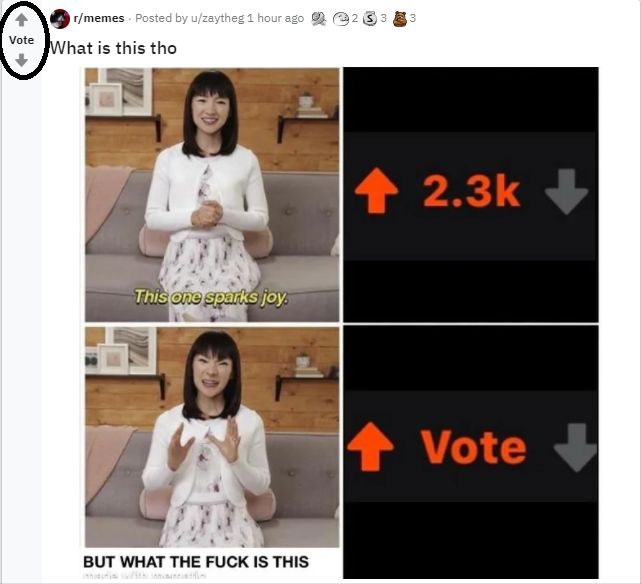
Task: Click the bear award icon
Action: click(400, 18)
